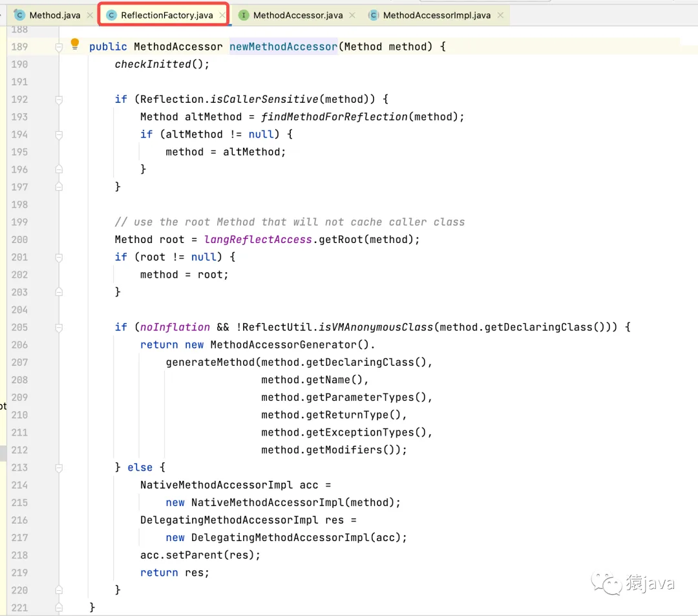The height and width of the screenshot is (616, 698).
Task: Click line number 200 in the gutter
Action: [19, 239]
